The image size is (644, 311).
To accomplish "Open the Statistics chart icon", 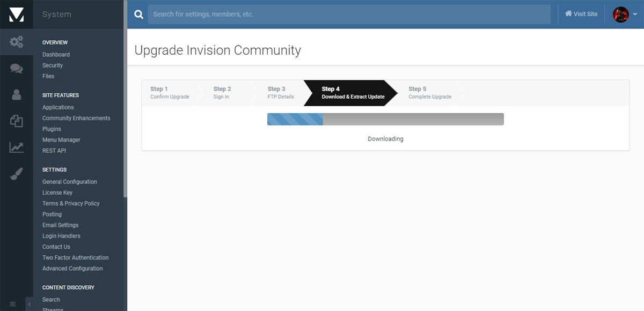I will pos(16,147).
